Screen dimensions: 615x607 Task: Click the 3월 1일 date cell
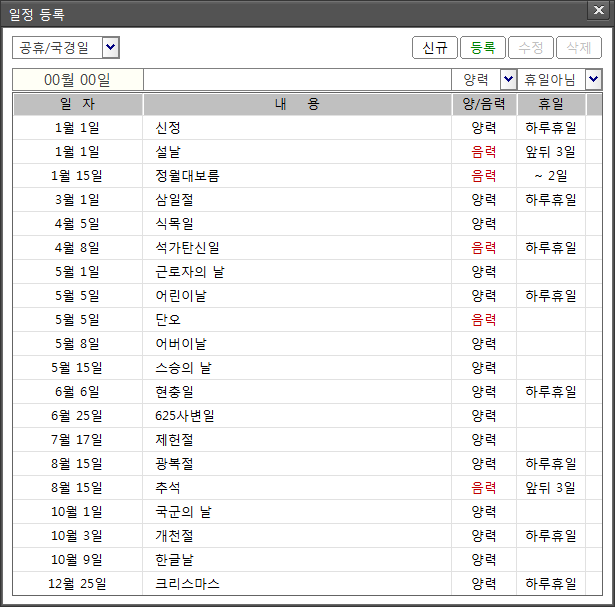pyautogui.click(x=77, y=200)
